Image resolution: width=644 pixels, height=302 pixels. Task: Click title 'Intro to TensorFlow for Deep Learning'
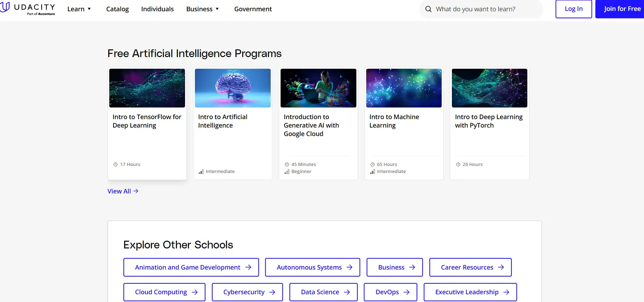pyautogui.click(x=147, y=121)
